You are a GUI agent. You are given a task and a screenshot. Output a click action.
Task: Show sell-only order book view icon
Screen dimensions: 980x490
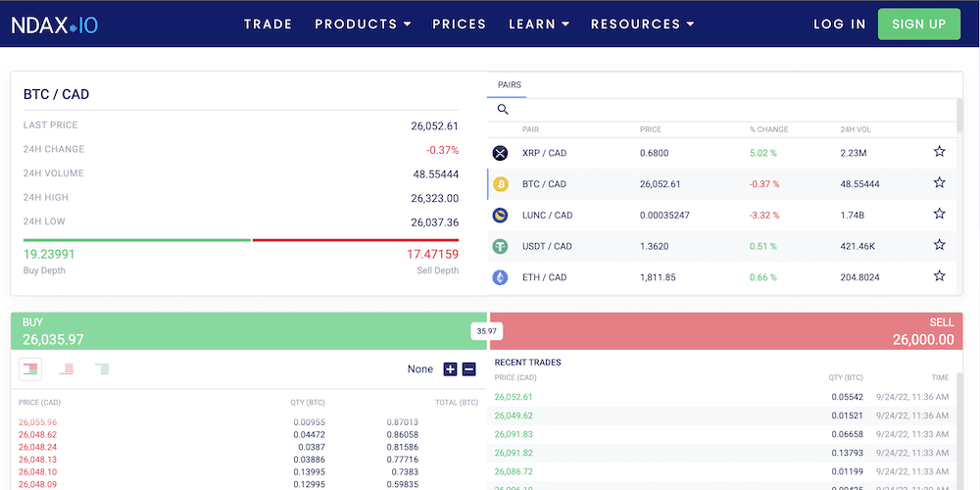click(67, 368)
